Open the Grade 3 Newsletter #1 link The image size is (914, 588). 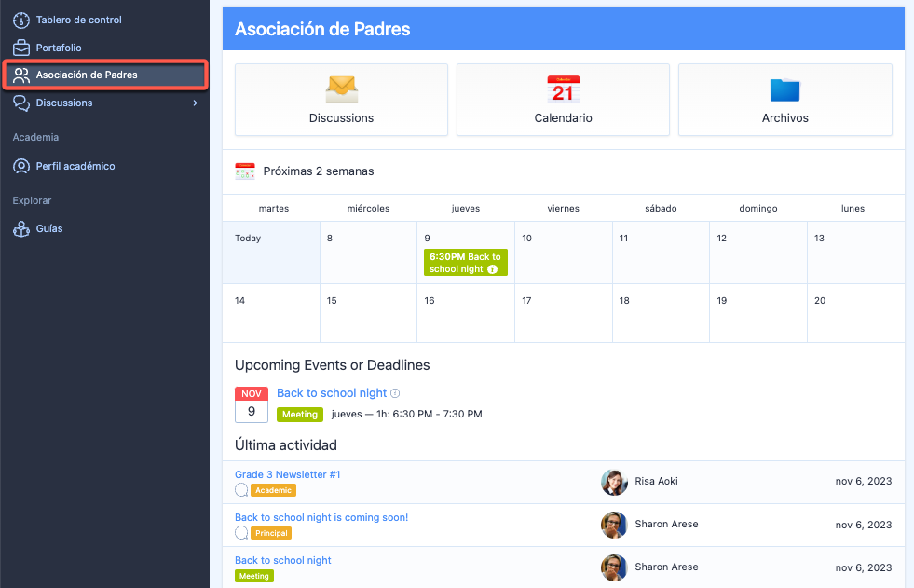click(x=287, y=474)
